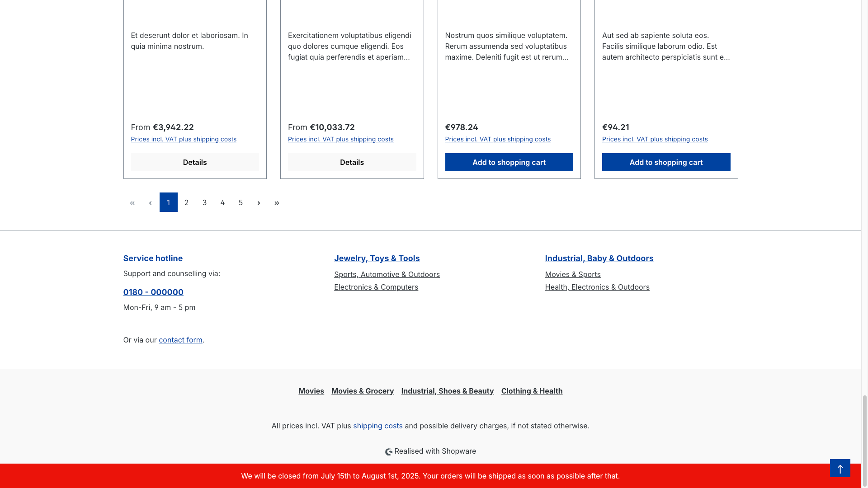Go to next page arrow
Image resolution: width=868 pixels, height=488 pixels.
click(x=259, y=202)
